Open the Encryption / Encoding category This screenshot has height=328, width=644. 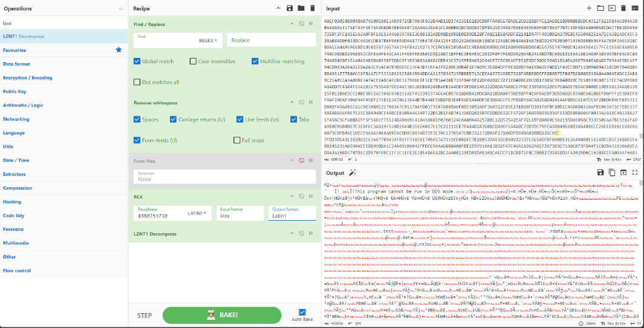click(x=27, y=78)
